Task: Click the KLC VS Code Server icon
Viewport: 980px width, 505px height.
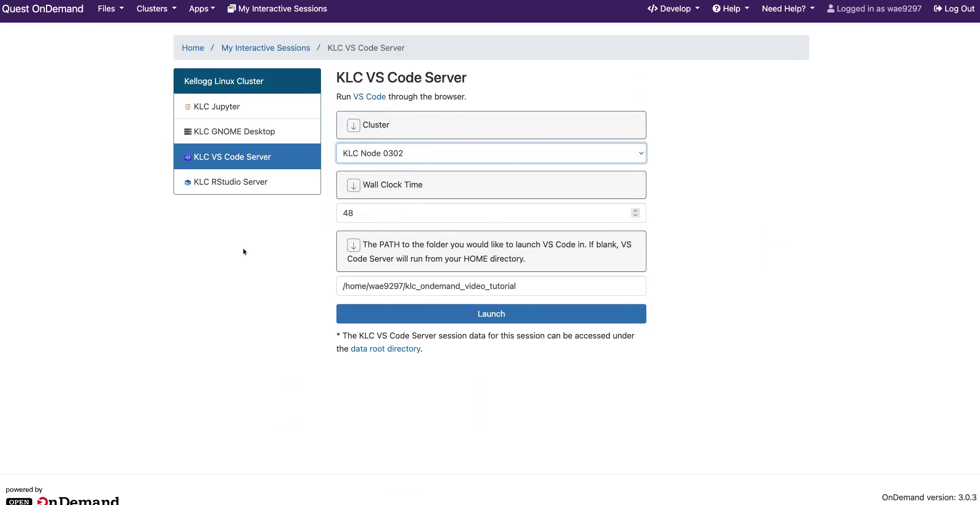Action: [x=188, y=157]
